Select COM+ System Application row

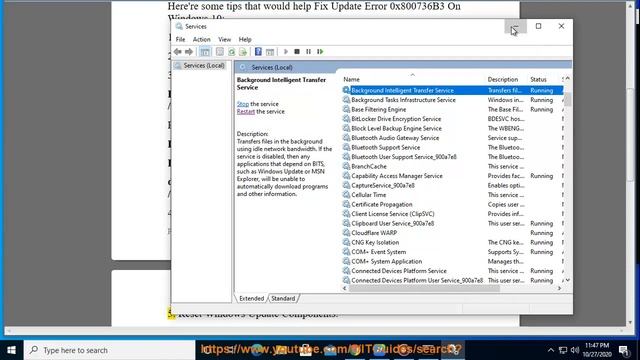tap(453, 261)
